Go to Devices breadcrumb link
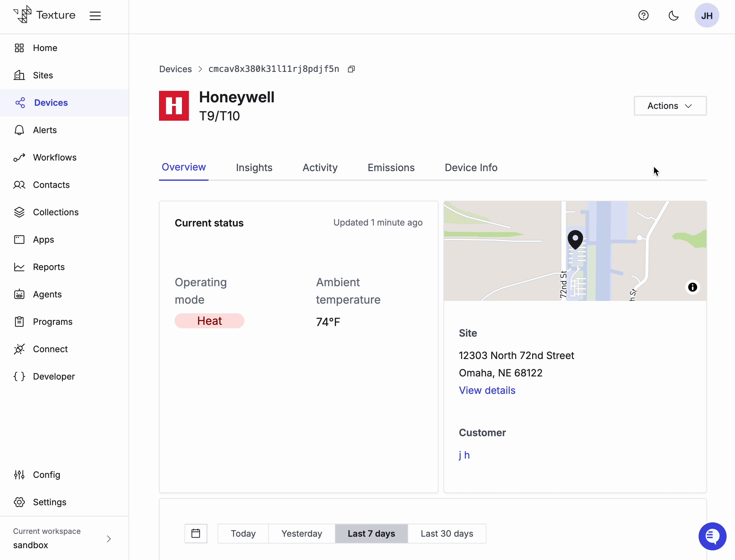This screenshot has width=735, height=560. 175,69
